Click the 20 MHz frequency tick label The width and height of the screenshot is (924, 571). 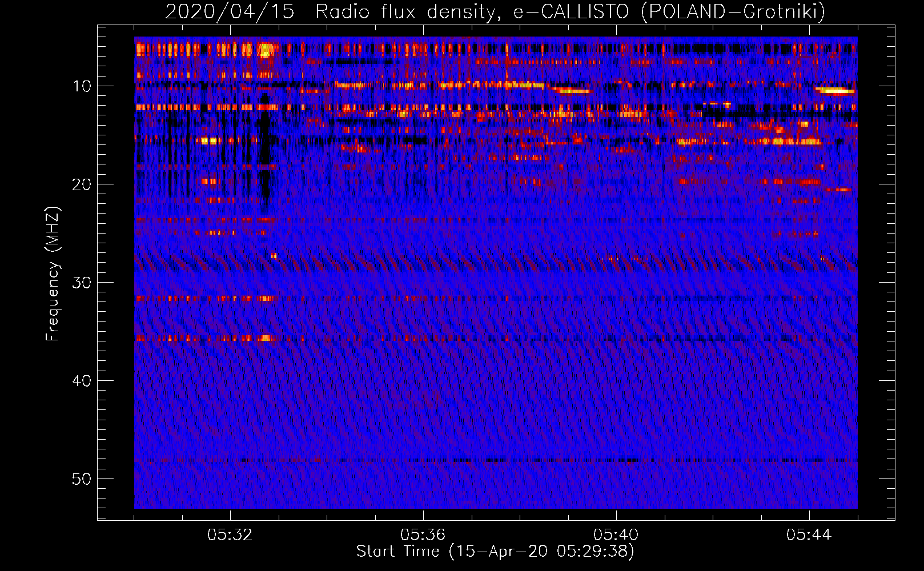click(82, 184)
